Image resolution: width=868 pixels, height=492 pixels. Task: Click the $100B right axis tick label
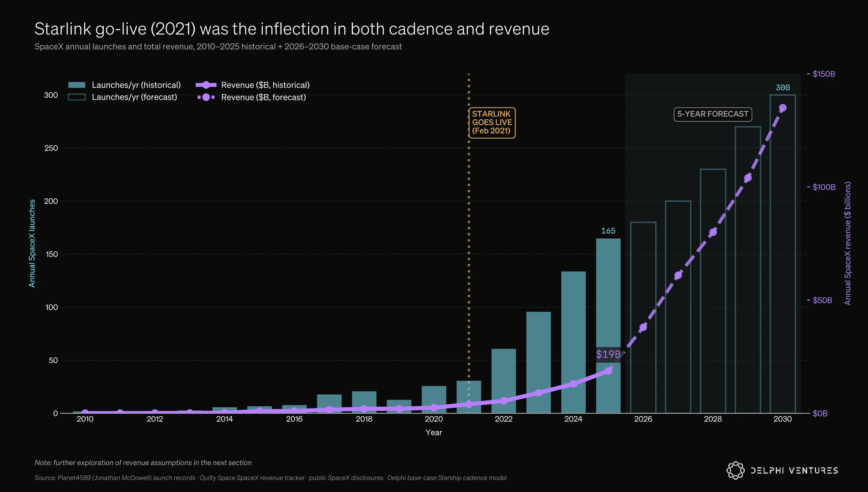click(x=824, y=187)
